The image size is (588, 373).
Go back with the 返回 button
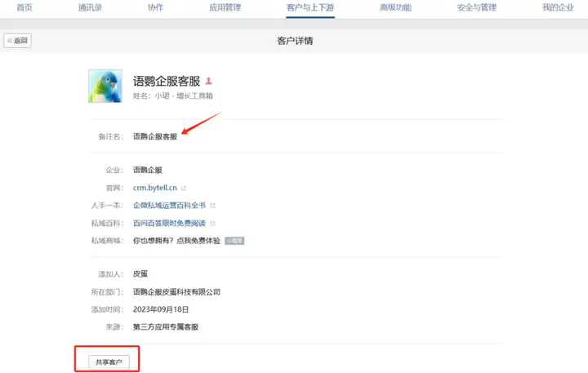click(18, 40)
